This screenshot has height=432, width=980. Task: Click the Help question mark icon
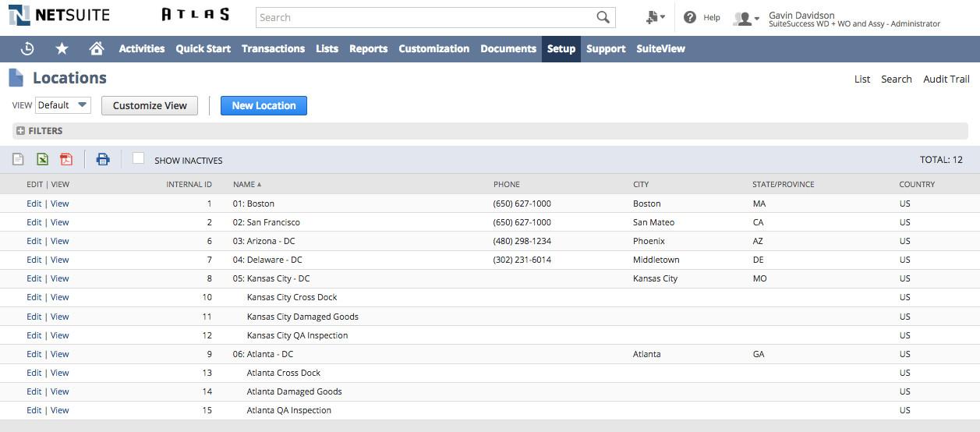(690, 17)
